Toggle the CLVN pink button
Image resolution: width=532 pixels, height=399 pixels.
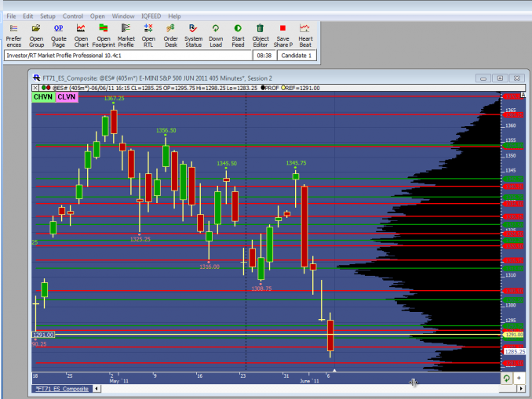(x=66, y=97)
